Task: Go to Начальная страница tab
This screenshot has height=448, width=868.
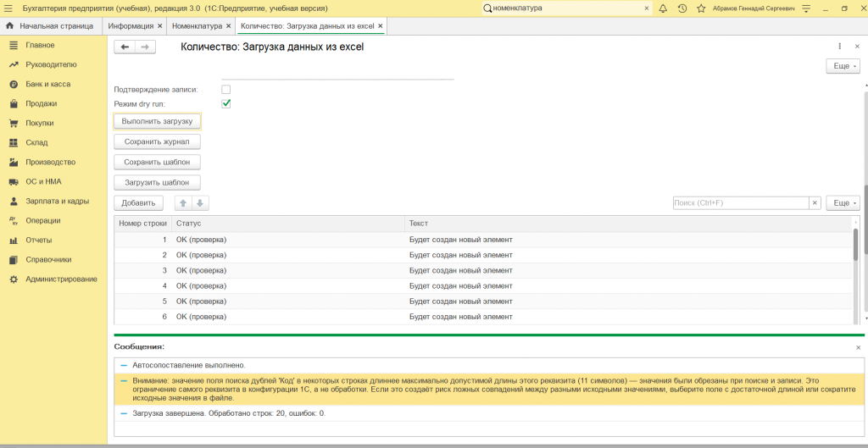Action: coord(52,26)
